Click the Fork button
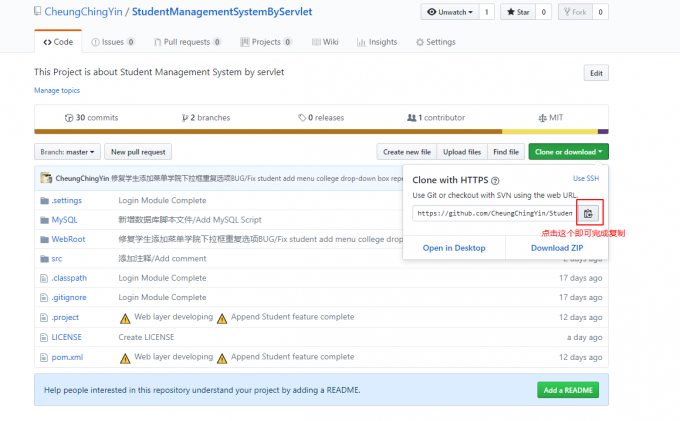The image size is (680, 421). pos(575,12)
